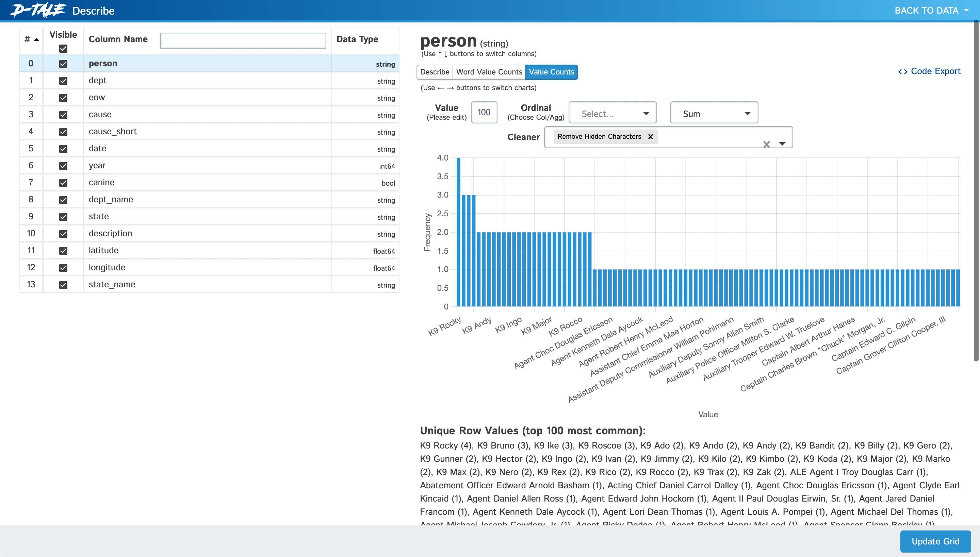This screenshot has height=557, width=980.
Task: Click the sort arrow in the # header
Action: point(36,39)
